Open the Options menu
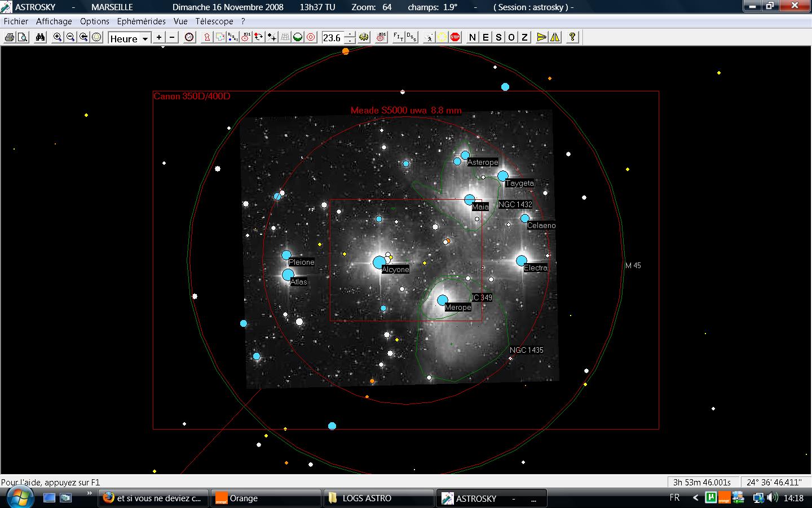Screen dimensions: 812x508 point(95,21)
